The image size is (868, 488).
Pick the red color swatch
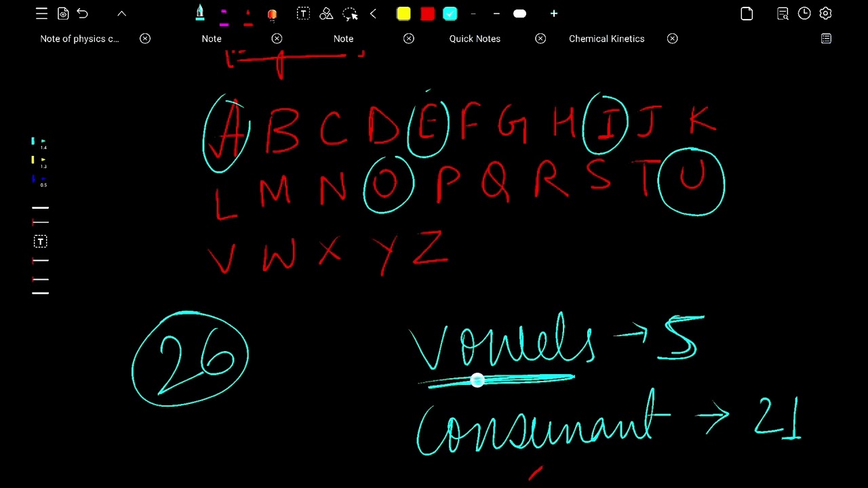point(427,14)
